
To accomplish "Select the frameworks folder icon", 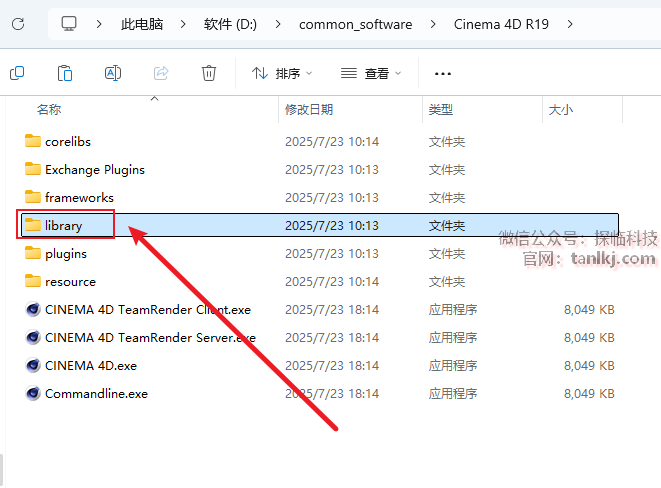I will click(33, 197).
